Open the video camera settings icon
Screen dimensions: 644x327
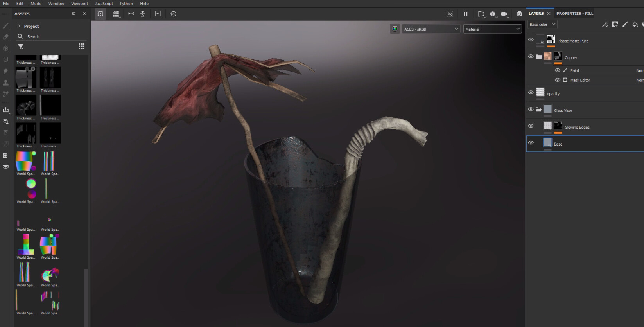[x=504, y=14]
